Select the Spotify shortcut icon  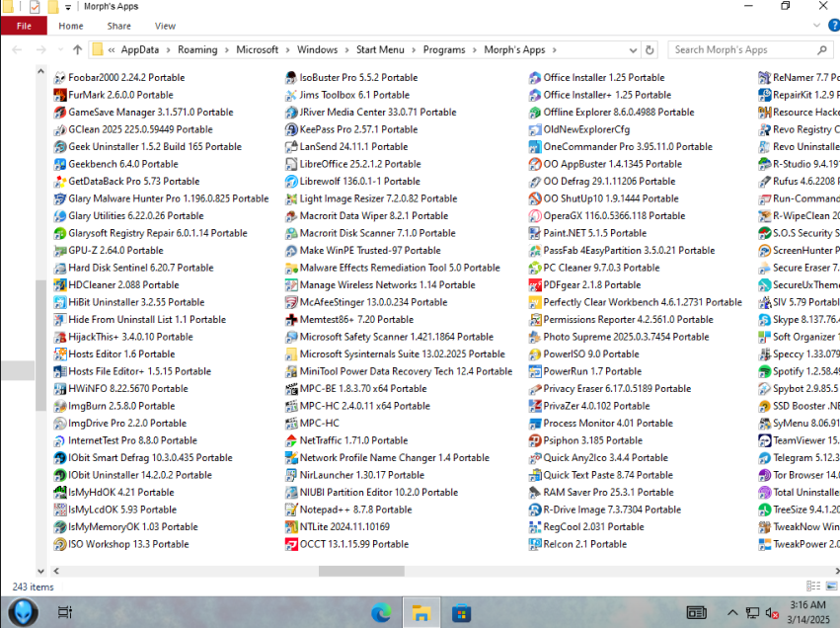[x=764, y=371]
